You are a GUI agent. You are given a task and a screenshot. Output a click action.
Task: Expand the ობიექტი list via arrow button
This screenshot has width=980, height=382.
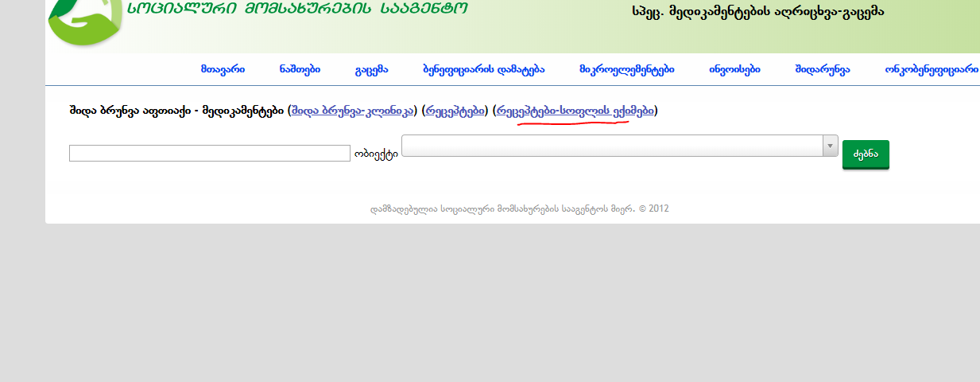(831, 146)
